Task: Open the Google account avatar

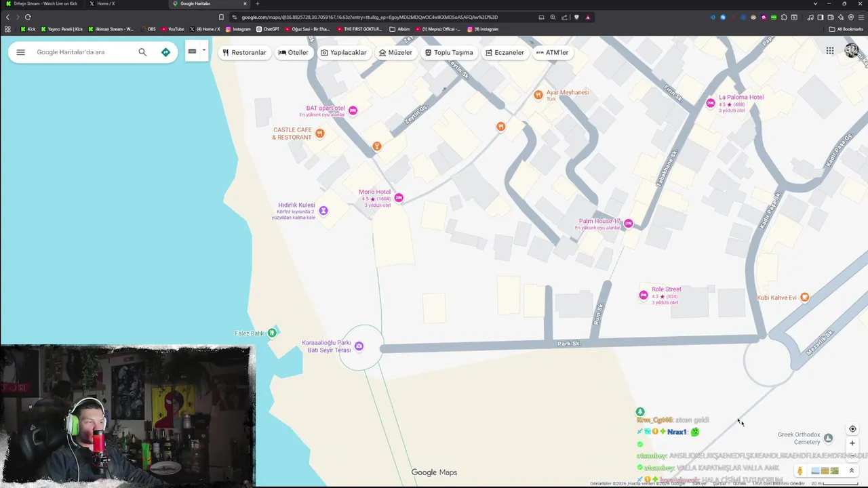Action: (x=852, y=51)
